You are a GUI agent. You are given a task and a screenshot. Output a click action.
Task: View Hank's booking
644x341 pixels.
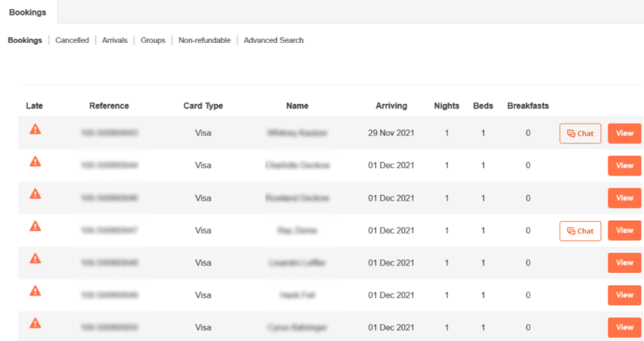pyautogui.click(x=624, y=295)
